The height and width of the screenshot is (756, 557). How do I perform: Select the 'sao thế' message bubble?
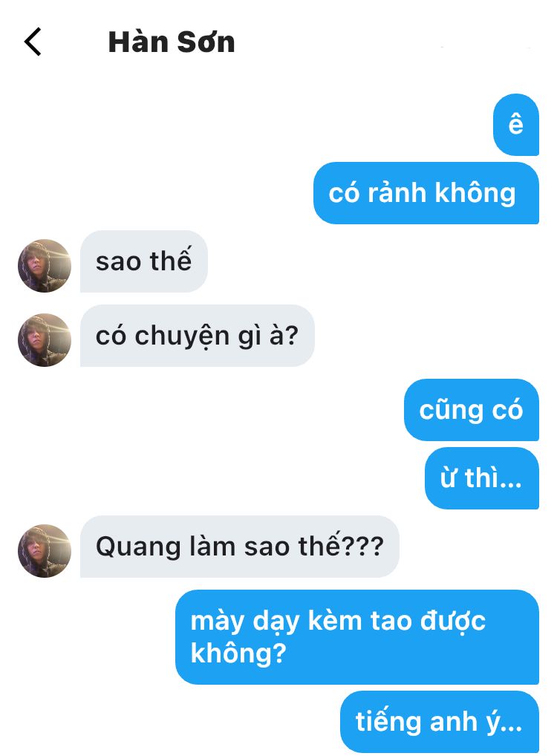point(144,261)
